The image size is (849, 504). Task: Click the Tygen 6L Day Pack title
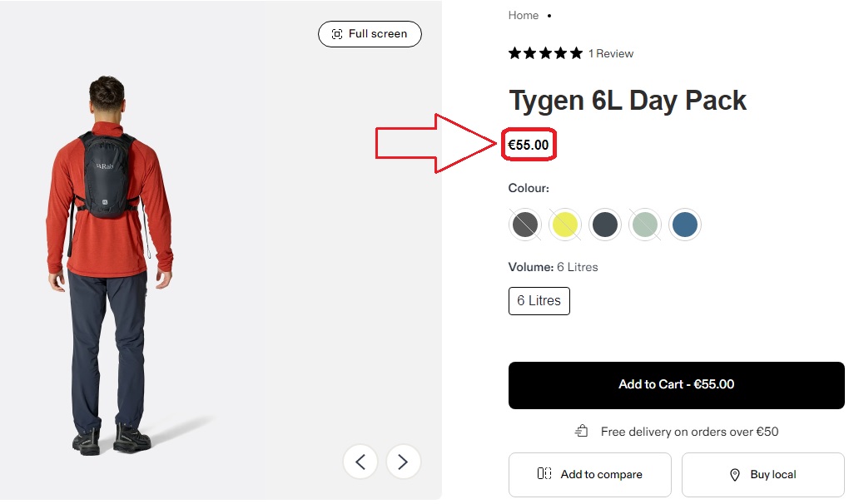[x=628, y=101]
